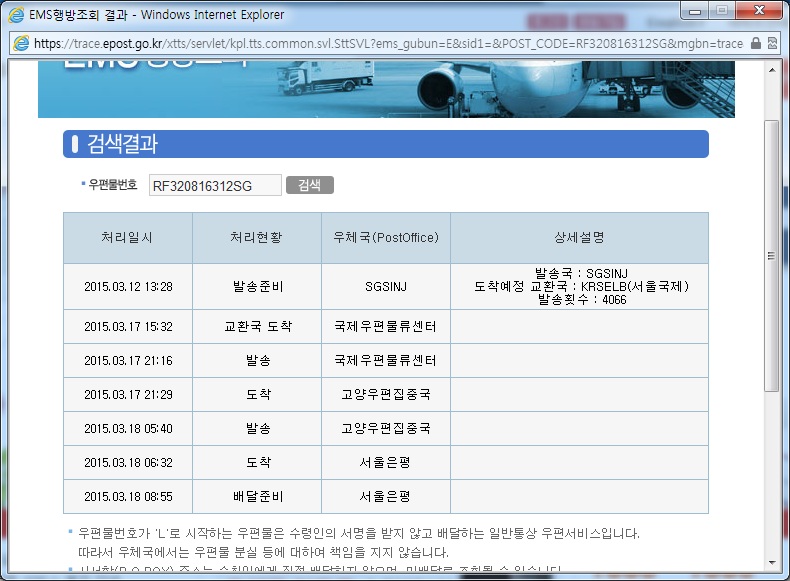The width and height of the screenshot is (790, 581).
Task: Click the 검색 search button
Action: tap(309, 185)
